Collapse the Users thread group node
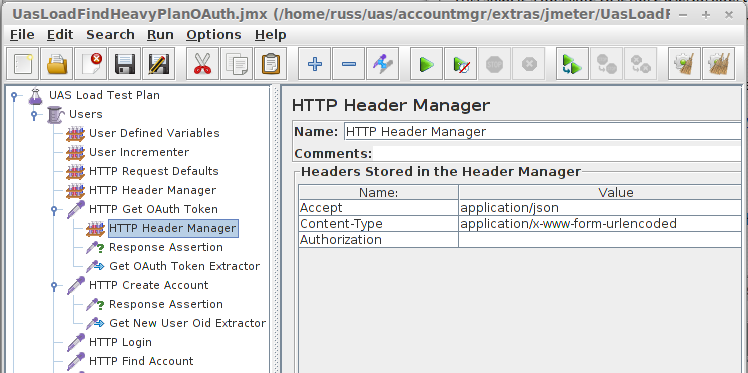The height and width of the screenshot is (373, 748). [x=34, y=114]
